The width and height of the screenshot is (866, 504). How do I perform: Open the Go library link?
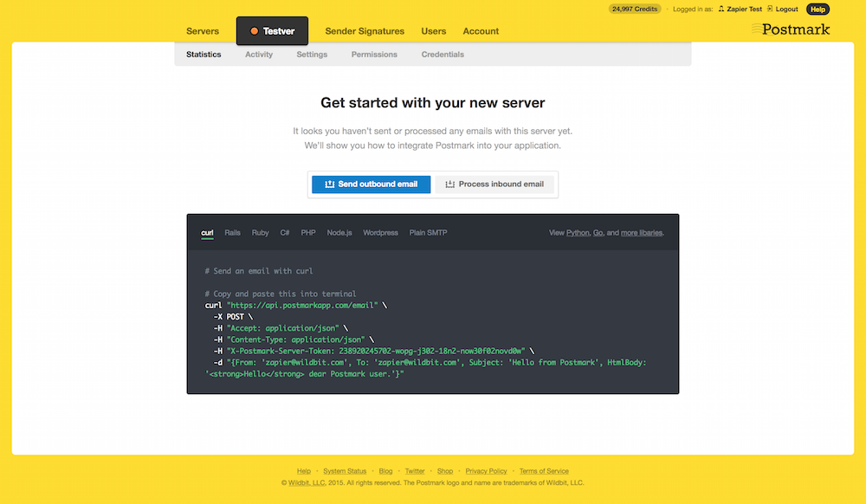[x=598, y=233]
